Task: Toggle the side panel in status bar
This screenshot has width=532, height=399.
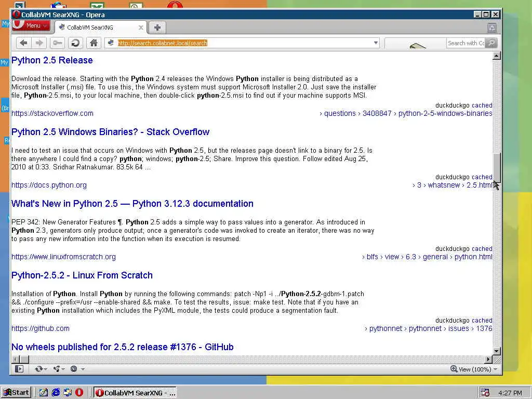Action: pos(19,369)
